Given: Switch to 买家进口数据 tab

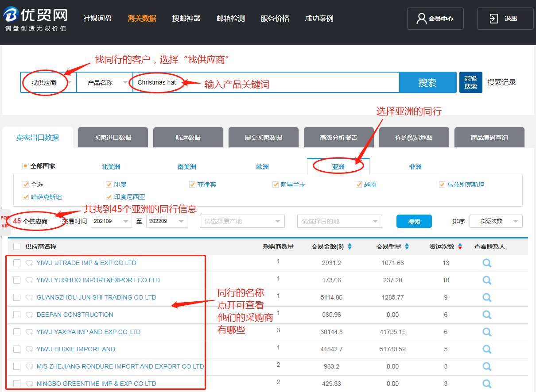Looking at the screenshot, I should (113, 138).
